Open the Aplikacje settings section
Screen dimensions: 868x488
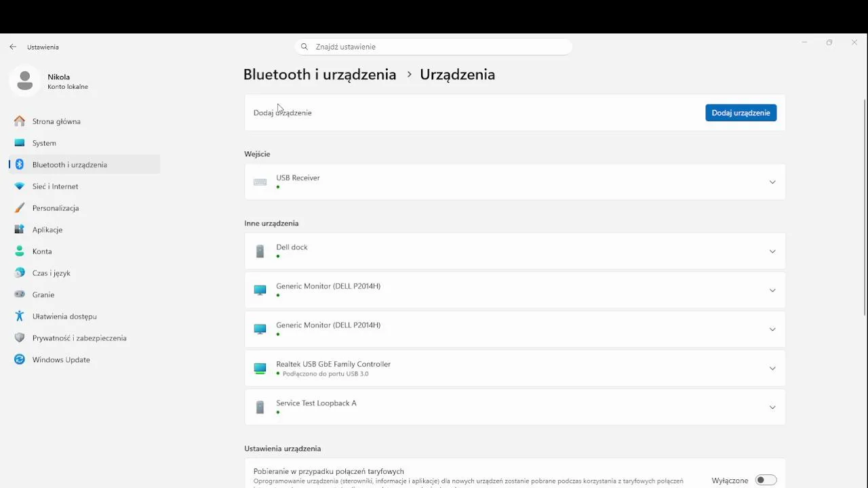point(85,230)
